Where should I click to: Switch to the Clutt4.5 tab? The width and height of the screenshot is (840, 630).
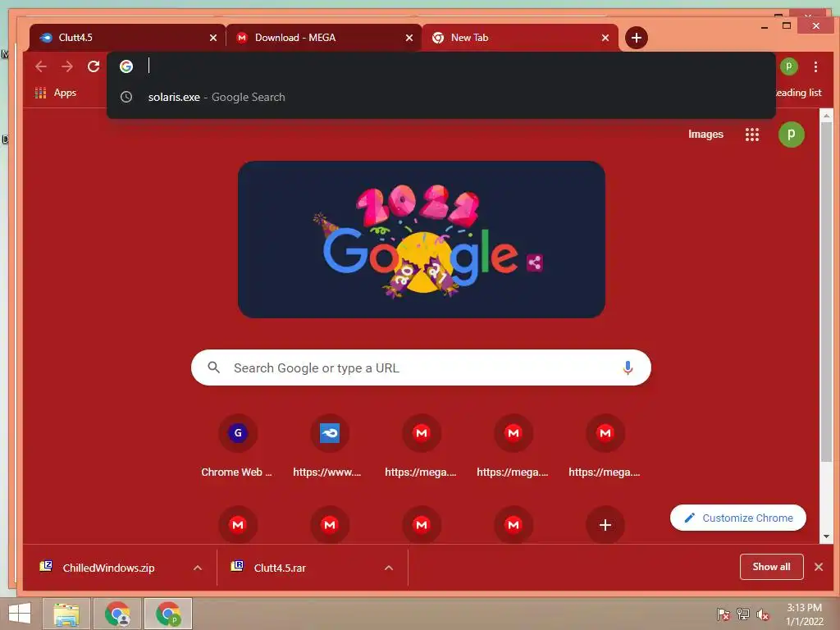[126, 38]
